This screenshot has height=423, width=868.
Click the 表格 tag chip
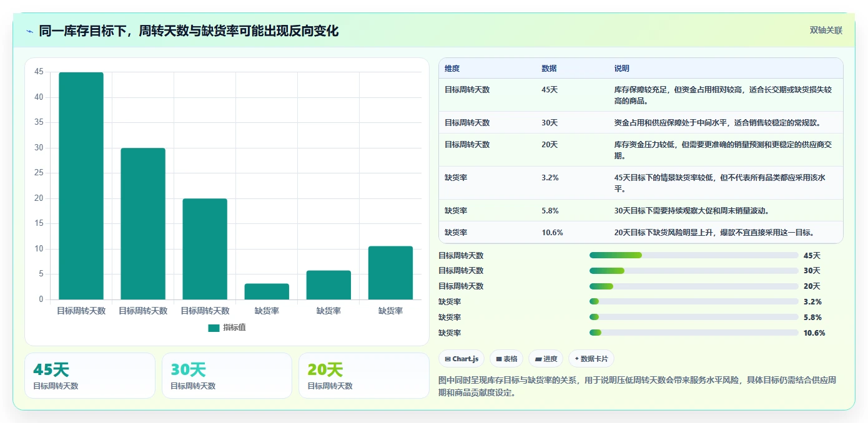[506, 359]
